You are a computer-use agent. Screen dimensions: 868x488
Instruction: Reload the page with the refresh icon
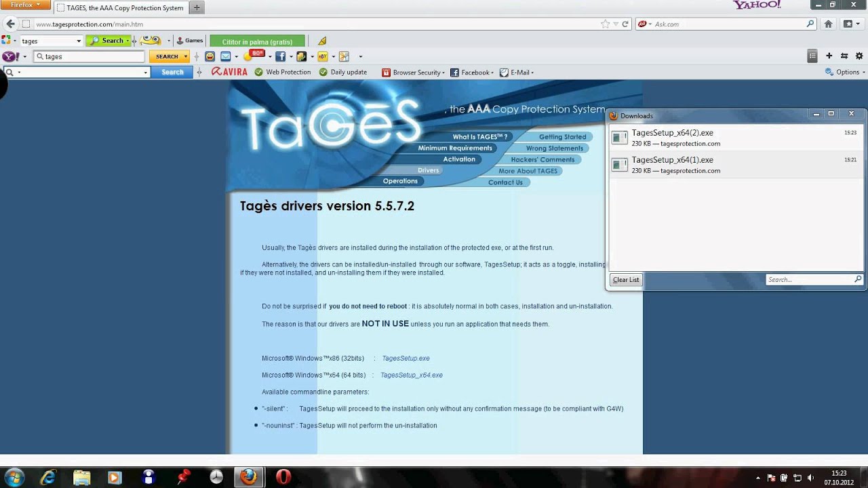[625, 24]
